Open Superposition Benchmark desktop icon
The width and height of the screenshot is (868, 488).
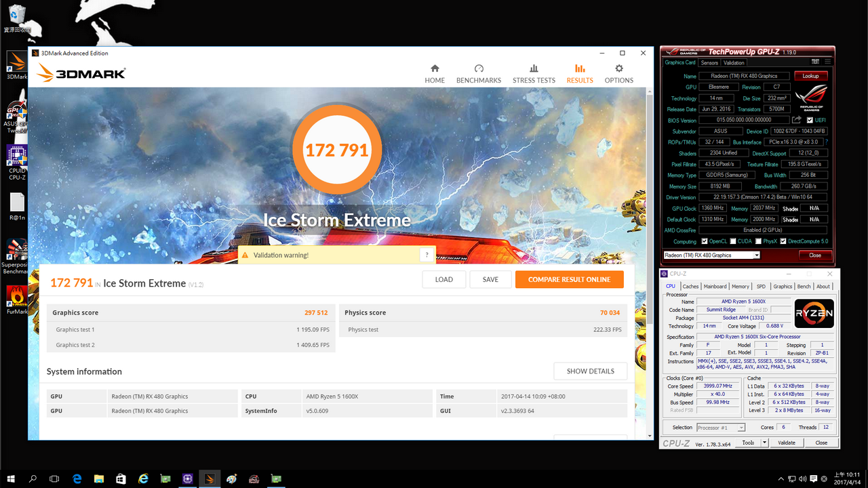pyautogui.click(x=17, y=255)
